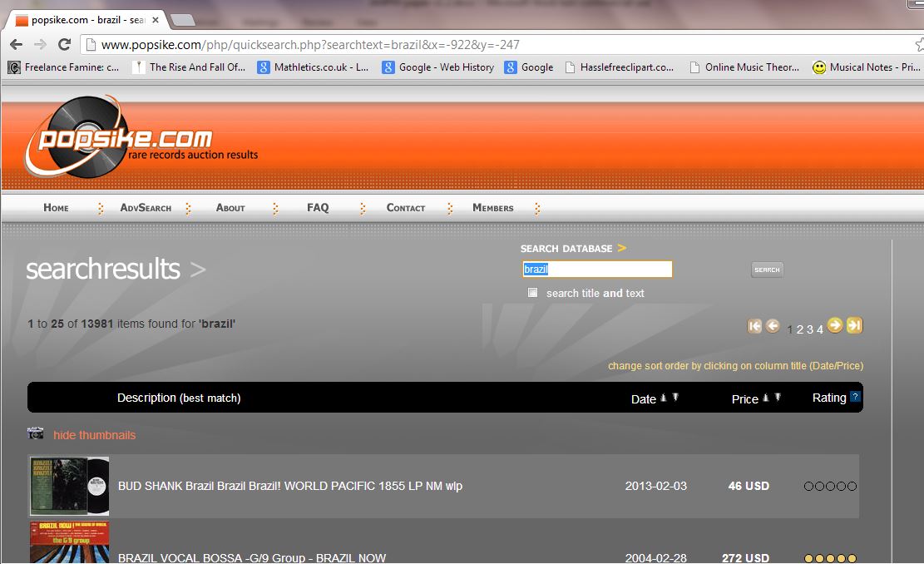924x564 pixels.
Task: Click the browser forward arrow
Action: 40,44
